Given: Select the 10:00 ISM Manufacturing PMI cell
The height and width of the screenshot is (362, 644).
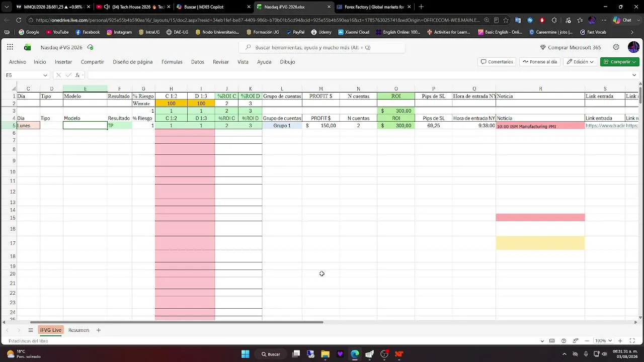Looking at the screenshot, I should tap(540, 126).
